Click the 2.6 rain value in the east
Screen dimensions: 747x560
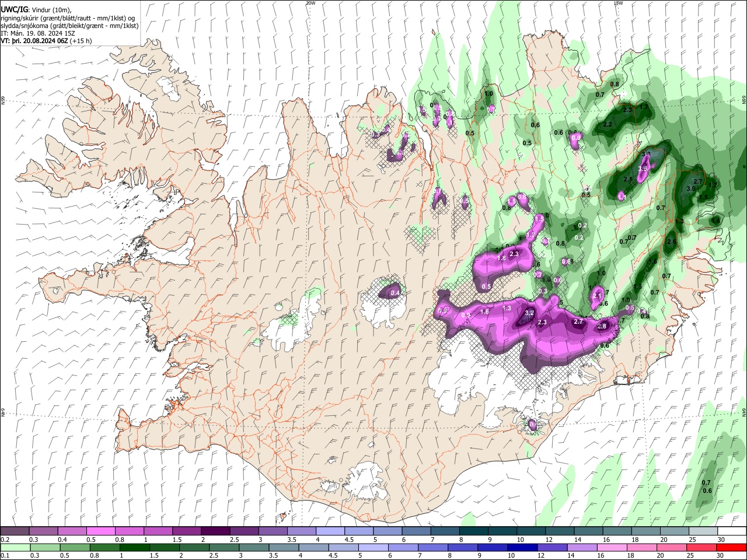(672, 242)
